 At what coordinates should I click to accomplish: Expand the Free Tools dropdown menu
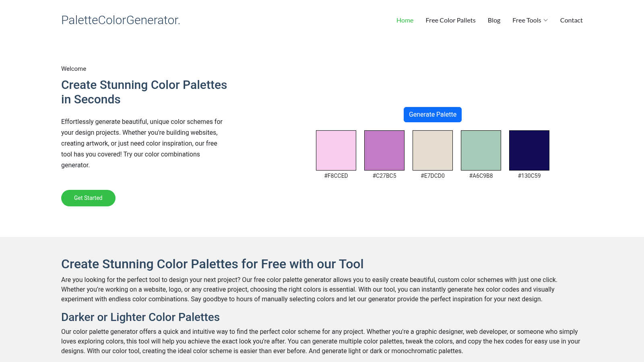[530, 20]
